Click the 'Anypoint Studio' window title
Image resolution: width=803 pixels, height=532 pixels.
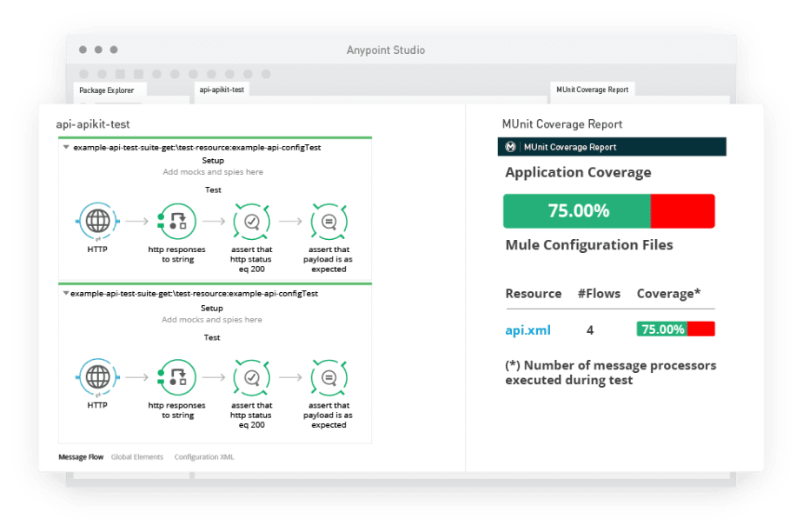pos(386,50)
